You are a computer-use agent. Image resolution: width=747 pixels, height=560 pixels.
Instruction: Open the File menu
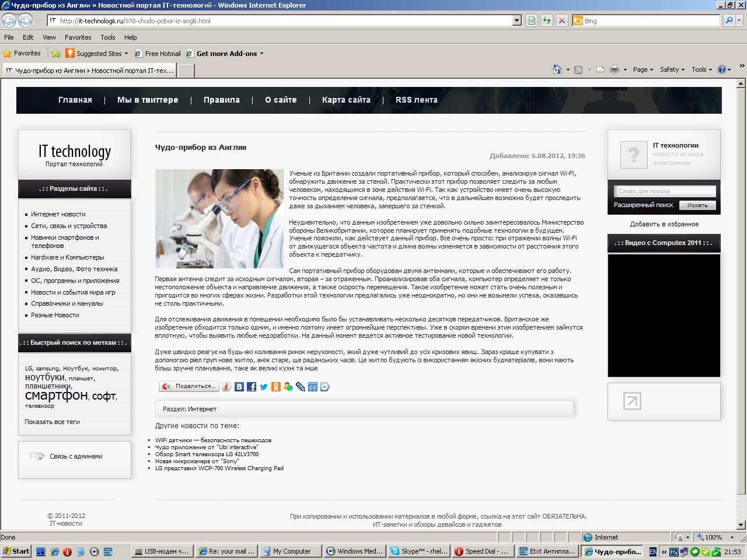pos(9,37)
